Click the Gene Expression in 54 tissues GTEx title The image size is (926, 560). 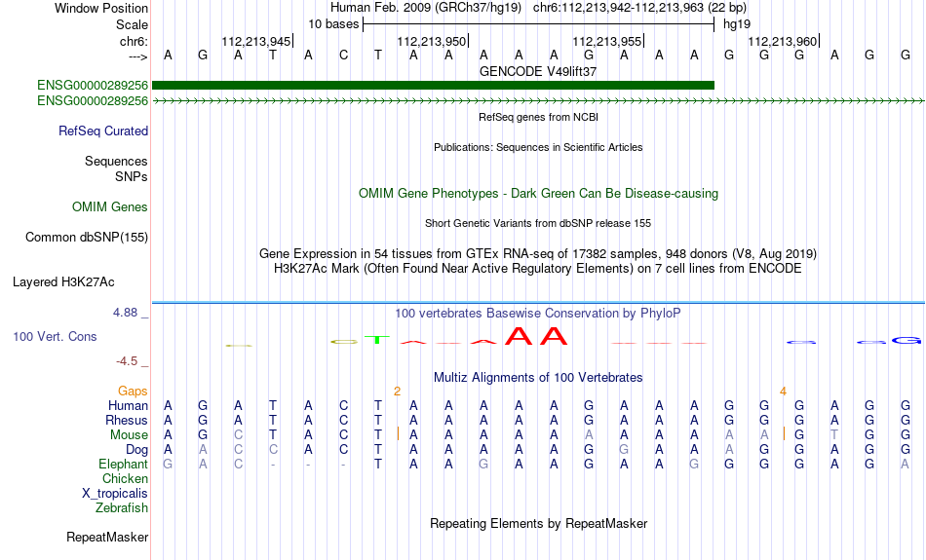538,254
